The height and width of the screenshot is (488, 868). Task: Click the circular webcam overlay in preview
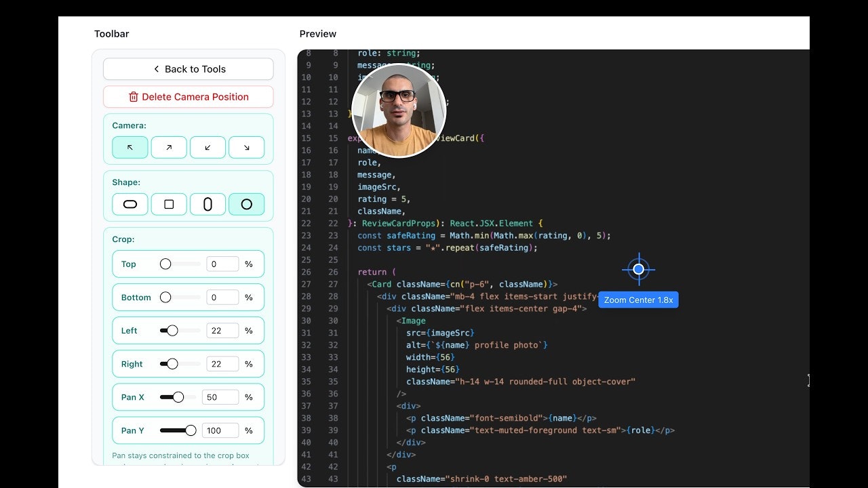coord(399,110)
